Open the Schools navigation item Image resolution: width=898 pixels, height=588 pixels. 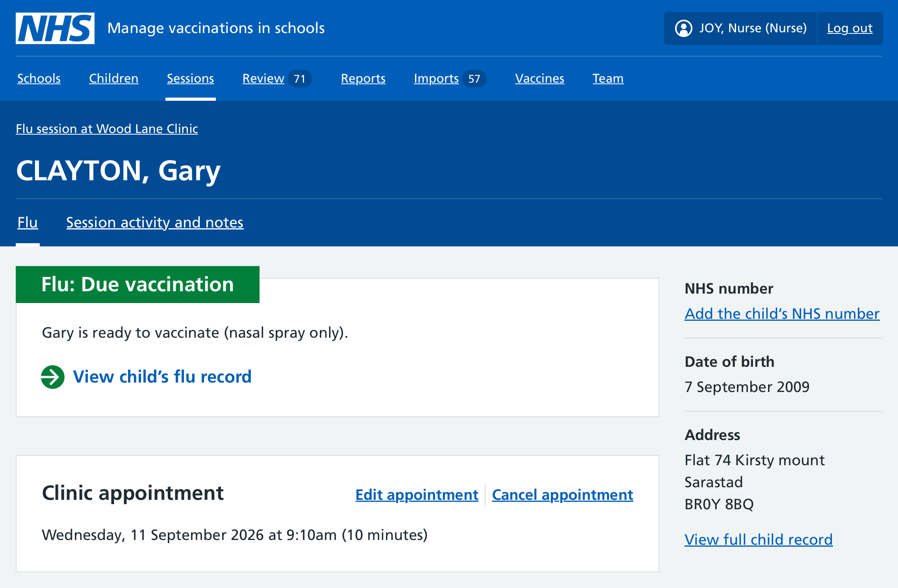(x=39, y=78)
